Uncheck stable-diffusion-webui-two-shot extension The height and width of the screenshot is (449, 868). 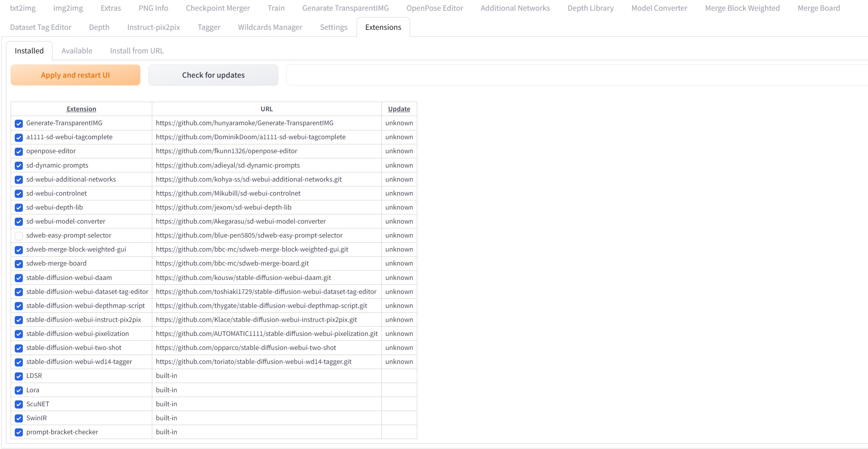(19, 348)
